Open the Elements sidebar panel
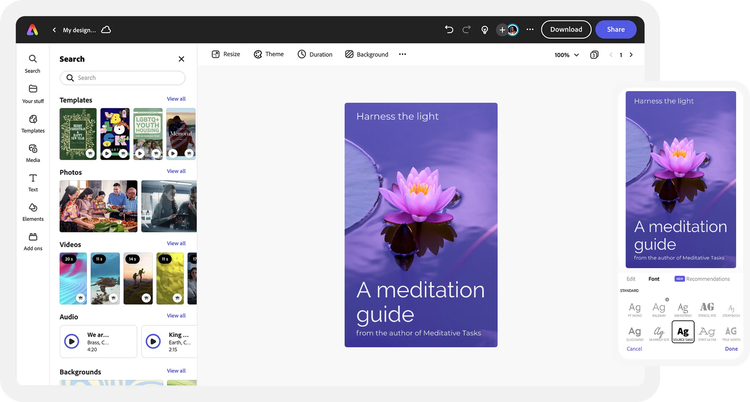The image size is (750, 402). [33, 212]
